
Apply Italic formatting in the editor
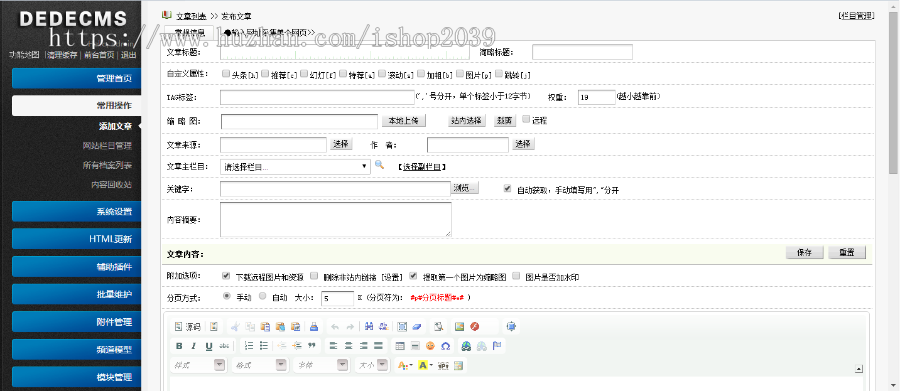pyautogui.click(x=194, y=346)
